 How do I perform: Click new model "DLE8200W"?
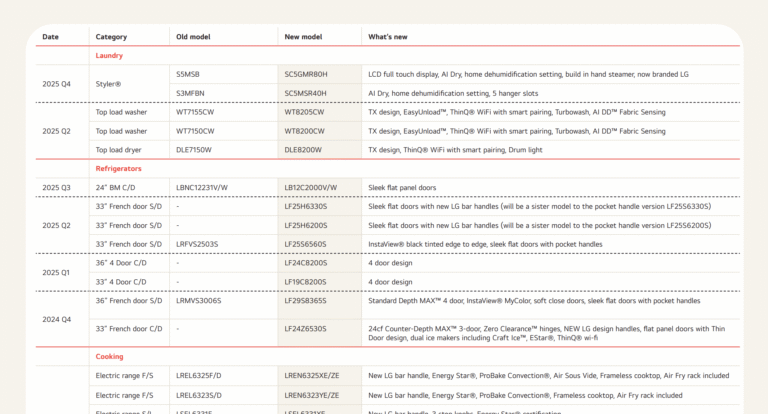(303, 150)
